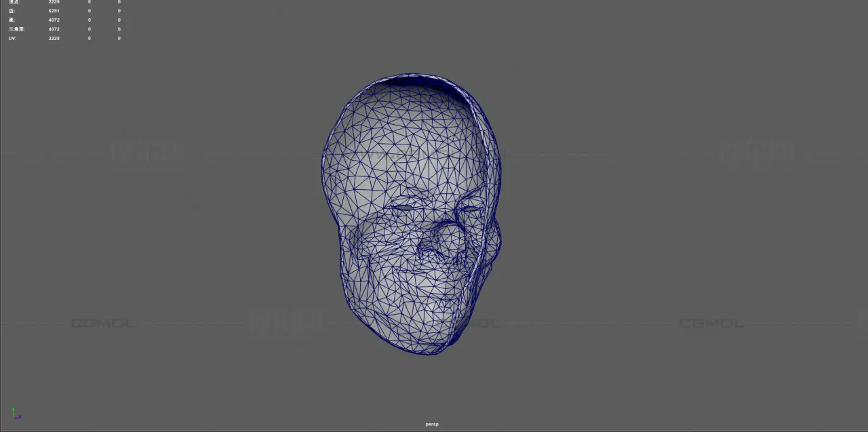Click the "三角形:" triangles label

tap(16, 29)
